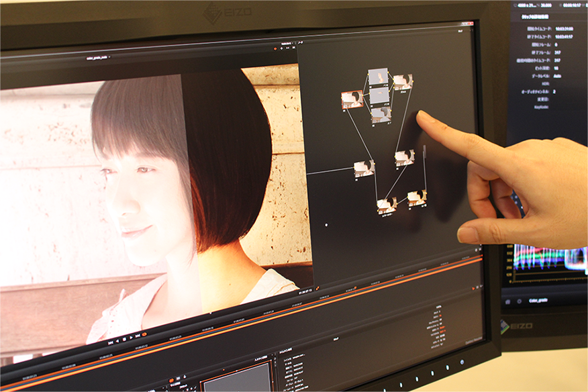Select the lower-left node of the bottom pair
588x392 pixels.
(x=387, y=205)
